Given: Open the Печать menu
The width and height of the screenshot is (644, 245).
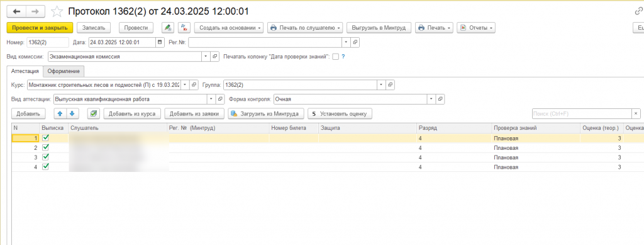Looking at the screenshot, I should coord(434,28).
